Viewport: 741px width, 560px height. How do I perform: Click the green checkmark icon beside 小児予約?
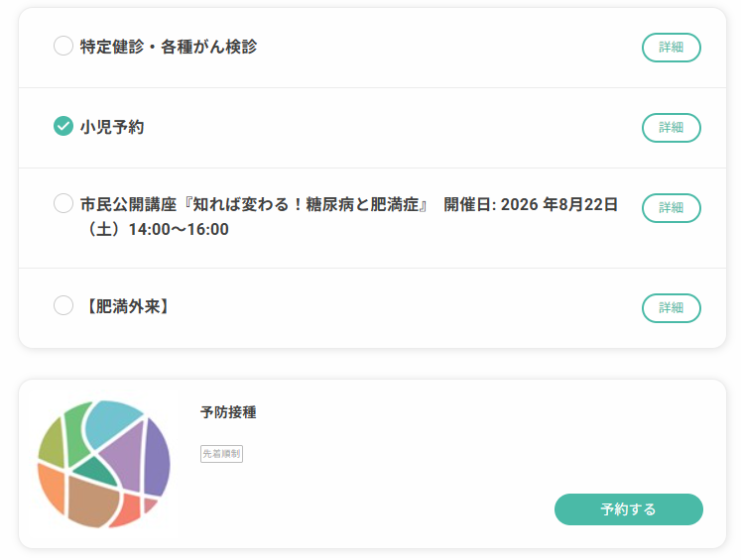63,126
